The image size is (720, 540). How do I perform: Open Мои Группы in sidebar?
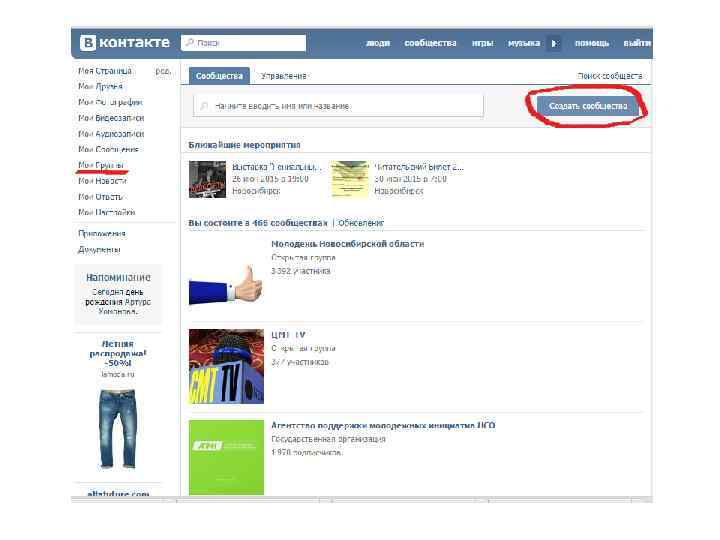(101, 165)
